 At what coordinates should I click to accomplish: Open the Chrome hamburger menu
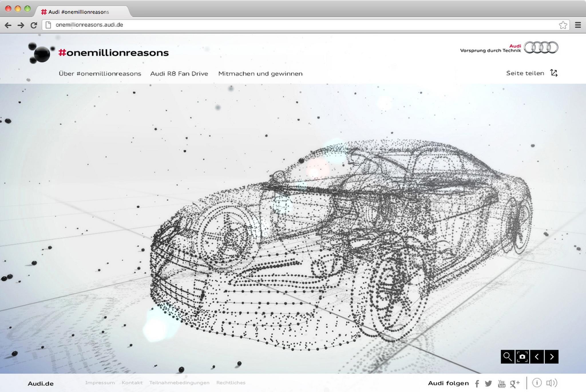click(578, 25)
